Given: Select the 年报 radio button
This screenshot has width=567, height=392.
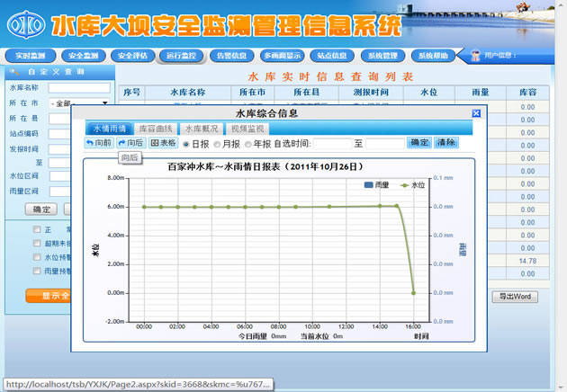Looking at the screenshot, I should point(246,144).
